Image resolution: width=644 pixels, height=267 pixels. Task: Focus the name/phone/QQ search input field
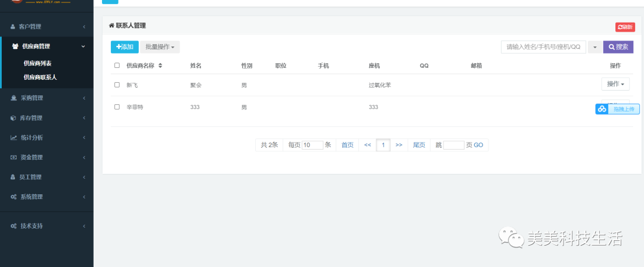tap(543, 47)
